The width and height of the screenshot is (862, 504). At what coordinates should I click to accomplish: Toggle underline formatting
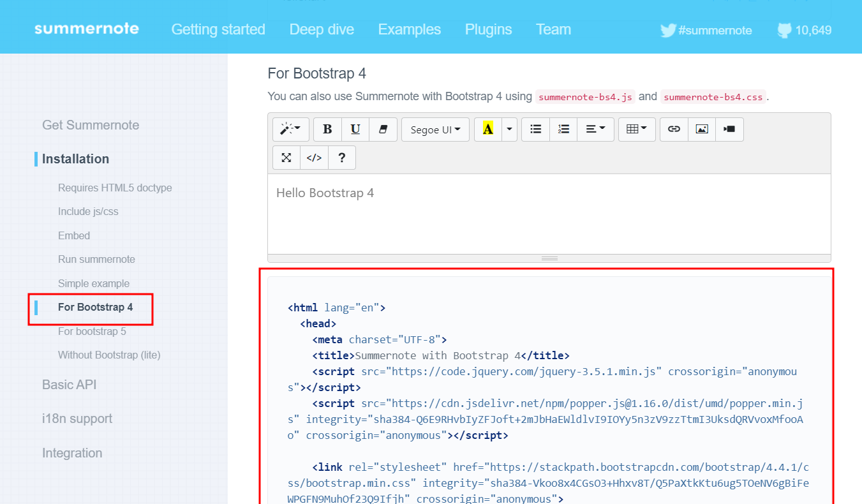(355, 129)
